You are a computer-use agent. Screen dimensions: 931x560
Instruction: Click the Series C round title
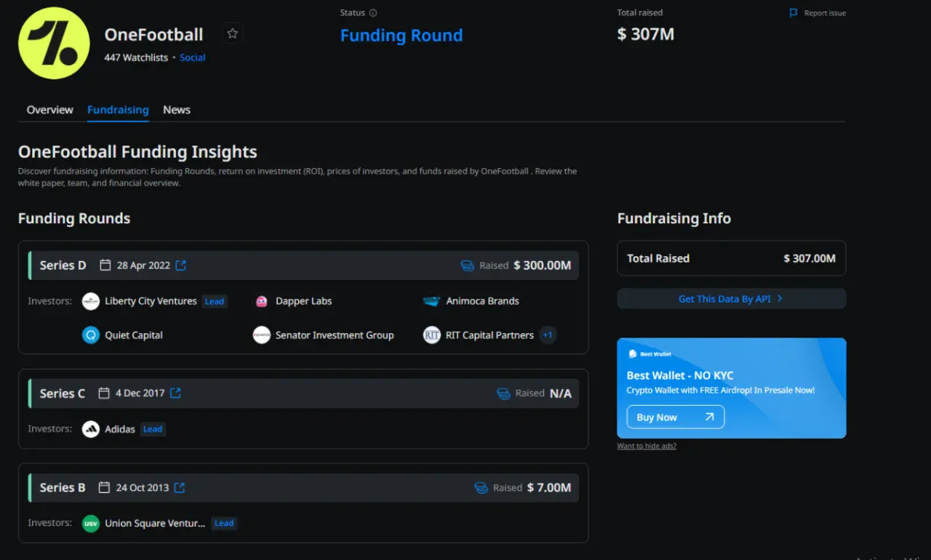coord(63,393)
